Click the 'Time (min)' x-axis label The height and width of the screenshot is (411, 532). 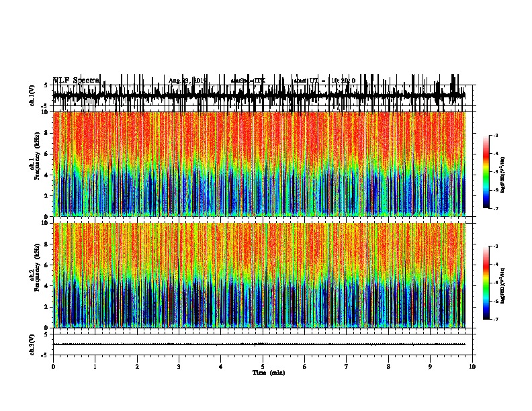click(269, 373)
